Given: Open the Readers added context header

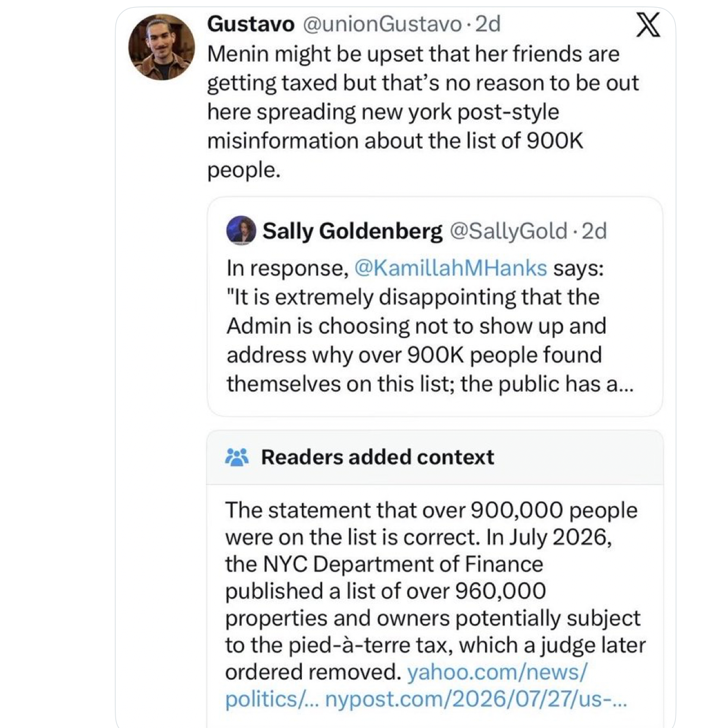Looking at the screenshot, I should click(435, 457).
